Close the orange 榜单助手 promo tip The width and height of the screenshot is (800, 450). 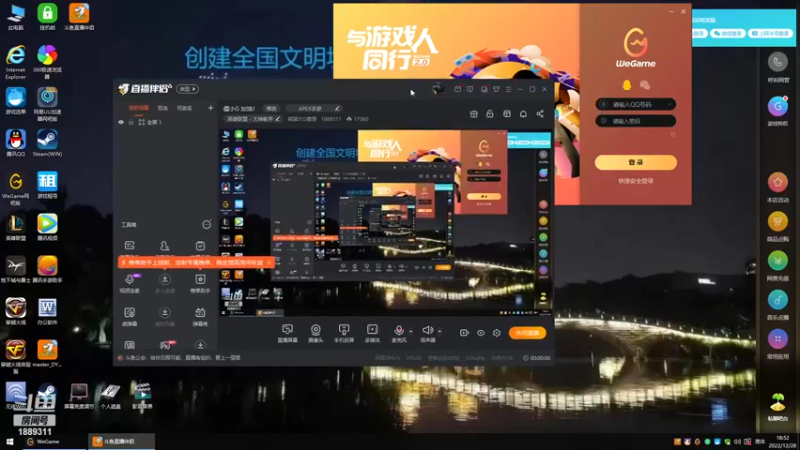click(269, 262)
